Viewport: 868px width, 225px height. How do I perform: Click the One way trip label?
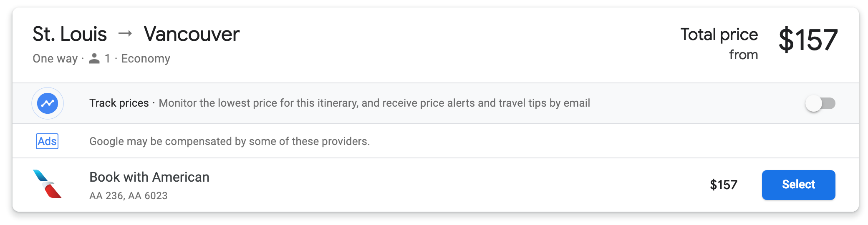tap(55, 59)
